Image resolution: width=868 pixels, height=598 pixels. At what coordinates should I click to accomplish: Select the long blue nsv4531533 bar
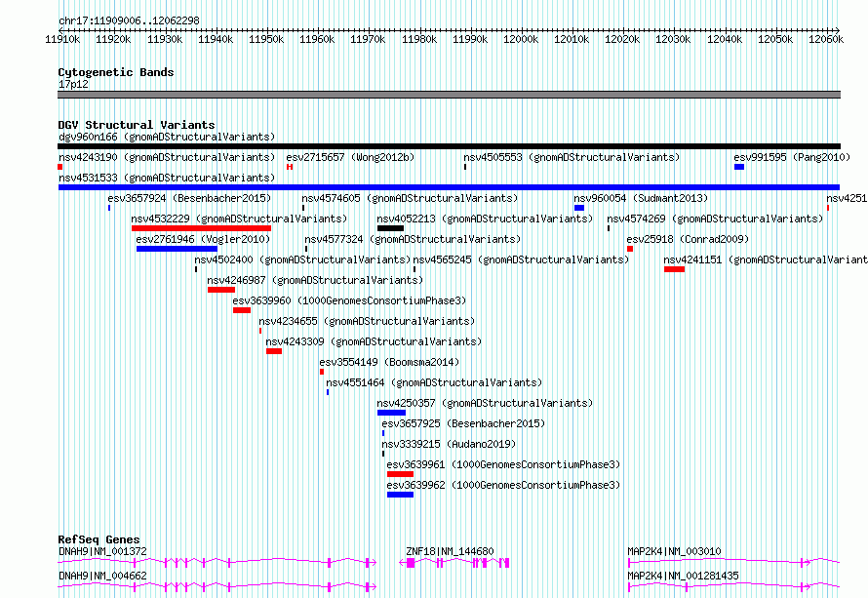point(449,187)
